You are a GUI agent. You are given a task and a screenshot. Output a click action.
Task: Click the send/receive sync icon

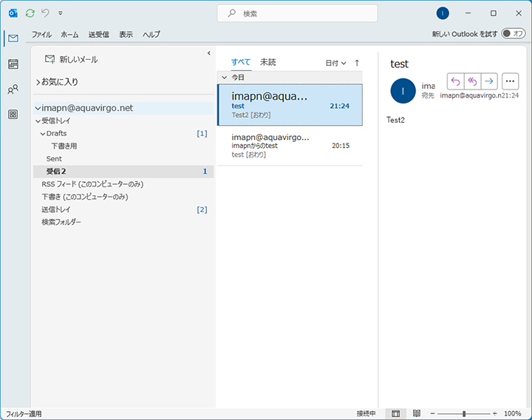pyautogui.click(x=30, y=13)
